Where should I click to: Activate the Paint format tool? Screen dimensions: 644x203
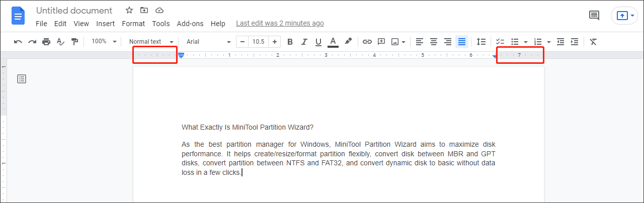pyautogui.click(x=74, y=42)
